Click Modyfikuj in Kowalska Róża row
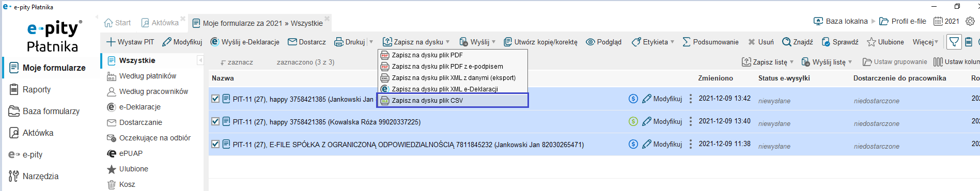980x191 pixels. [x=662, y=121]
